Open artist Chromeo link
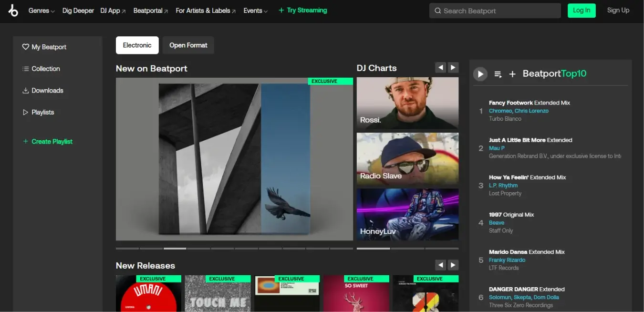 (x=500, y=111)
